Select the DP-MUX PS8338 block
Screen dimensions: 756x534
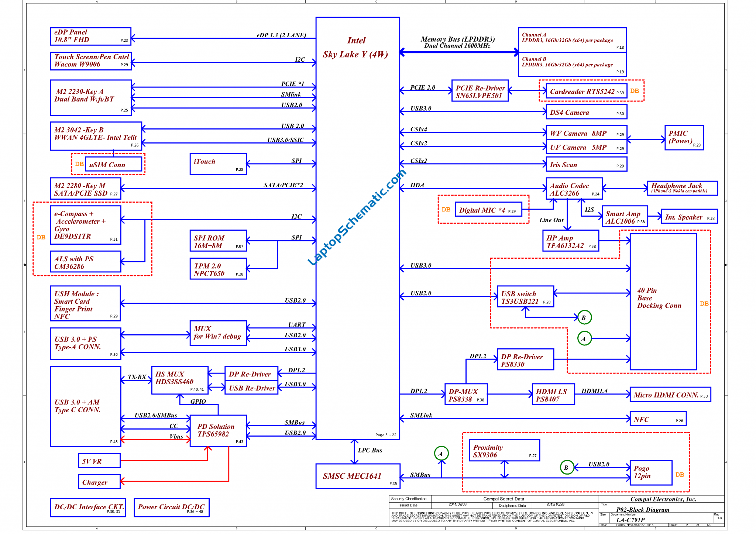(x=466, y=394)
